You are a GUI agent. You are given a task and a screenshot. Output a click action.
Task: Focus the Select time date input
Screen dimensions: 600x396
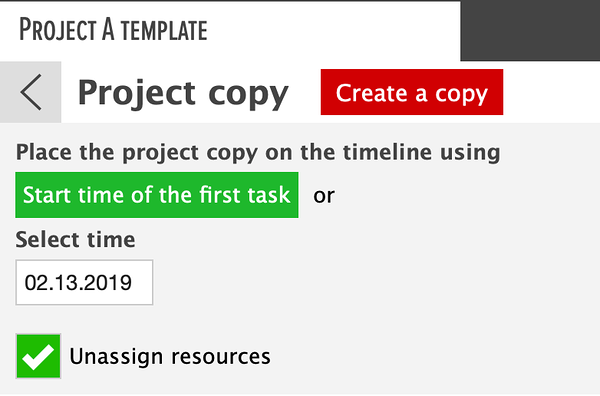pyautogui.click(x=84, y=282)
